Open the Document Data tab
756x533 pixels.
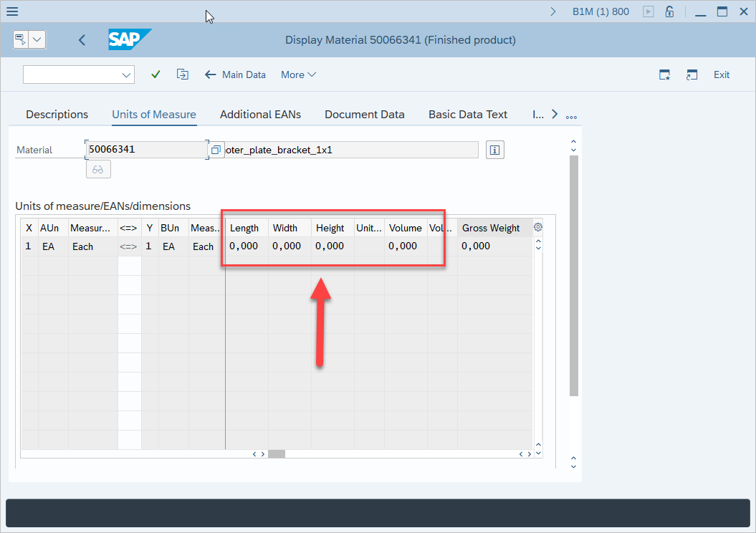(x=365, y=114)
